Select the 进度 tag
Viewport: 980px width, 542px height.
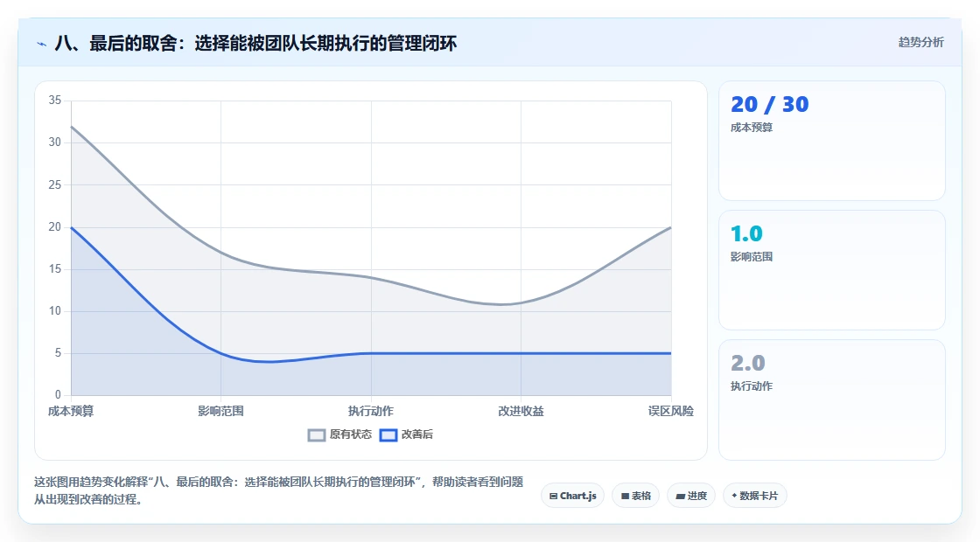click(691, 496)
